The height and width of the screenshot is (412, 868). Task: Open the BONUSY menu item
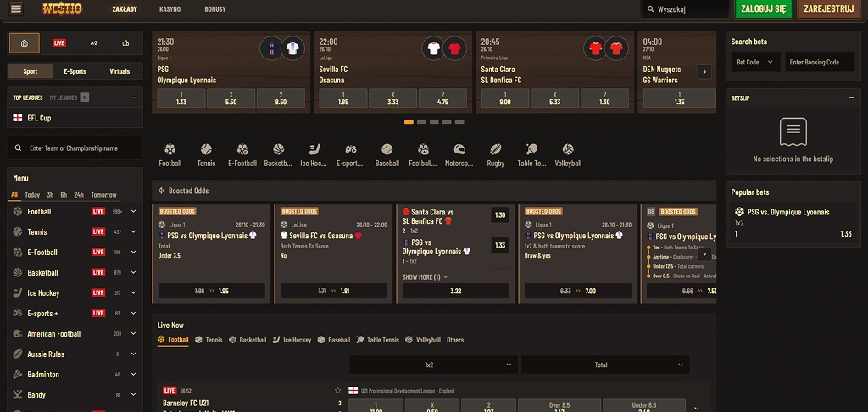[214, 9]
